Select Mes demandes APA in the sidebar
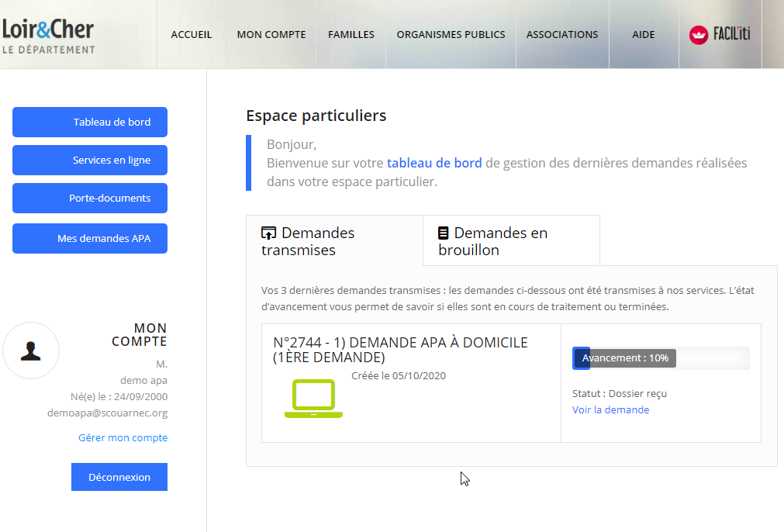 point(89,238)
